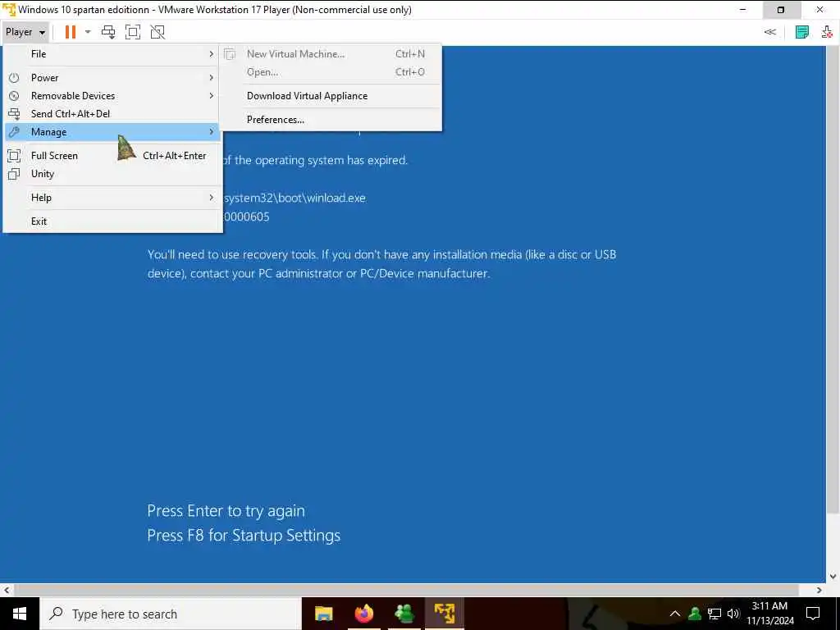This screenshot has height=630, width=840.
Task: Choose Full Screen from Player menu
Action: [x=112, y=155]
